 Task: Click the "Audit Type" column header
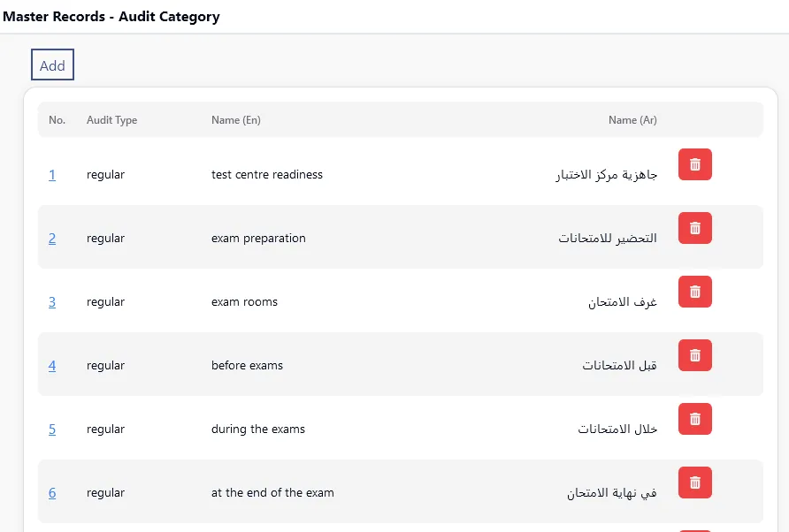coord(111,119)
